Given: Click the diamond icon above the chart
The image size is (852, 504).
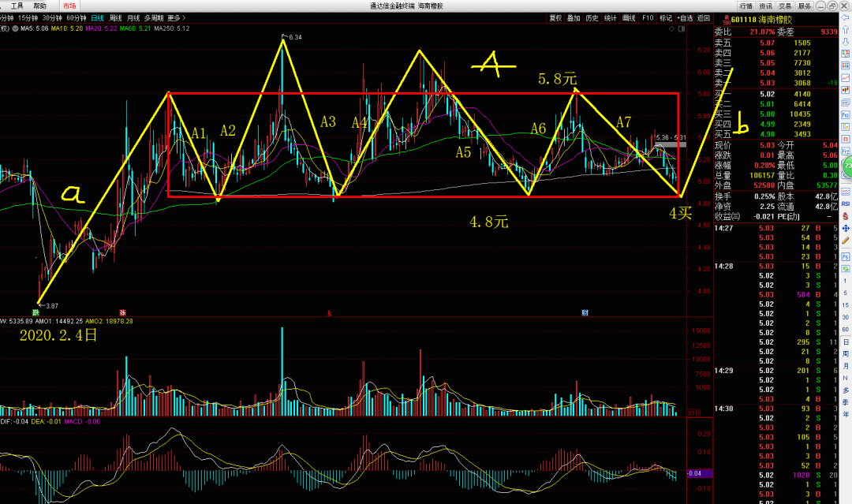Looking at the screenshot, I should (672, 28).
